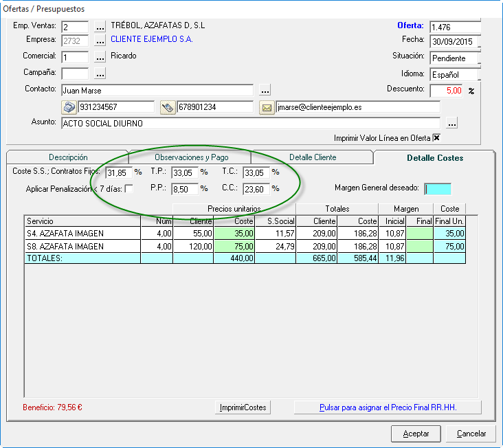Click the Cancelar button

(471, 434)
